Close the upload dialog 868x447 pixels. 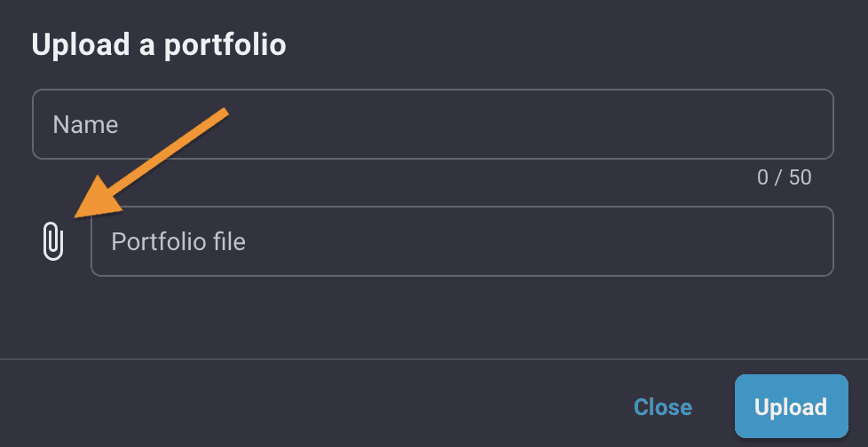(x=663, y=407)
